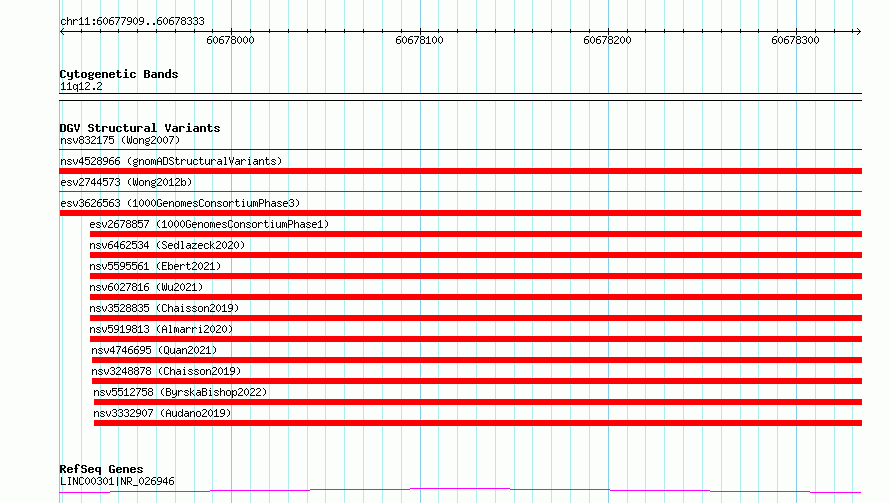
Task: Click the red bar under esv2678857
Action: pos(476,234)
